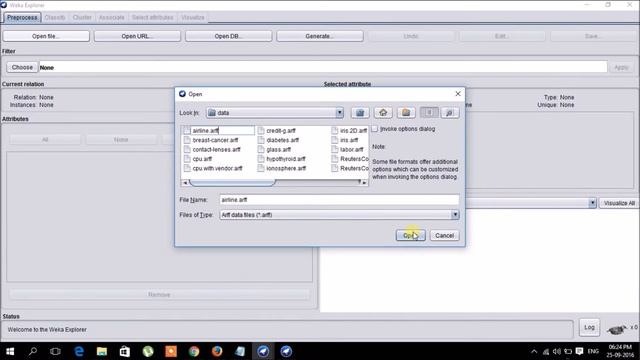640x360 pixels.
Task: Click the Open URL... button
Action: tap(137, 36)
